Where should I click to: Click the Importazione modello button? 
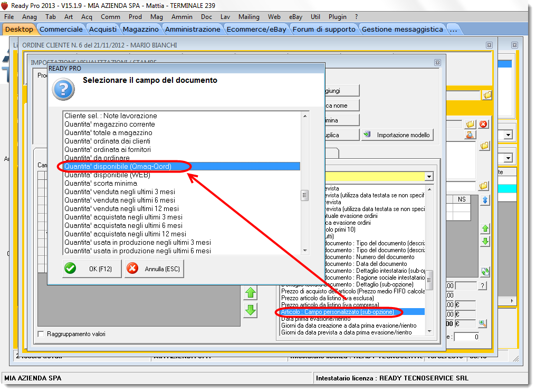click(x=398, y=135)
